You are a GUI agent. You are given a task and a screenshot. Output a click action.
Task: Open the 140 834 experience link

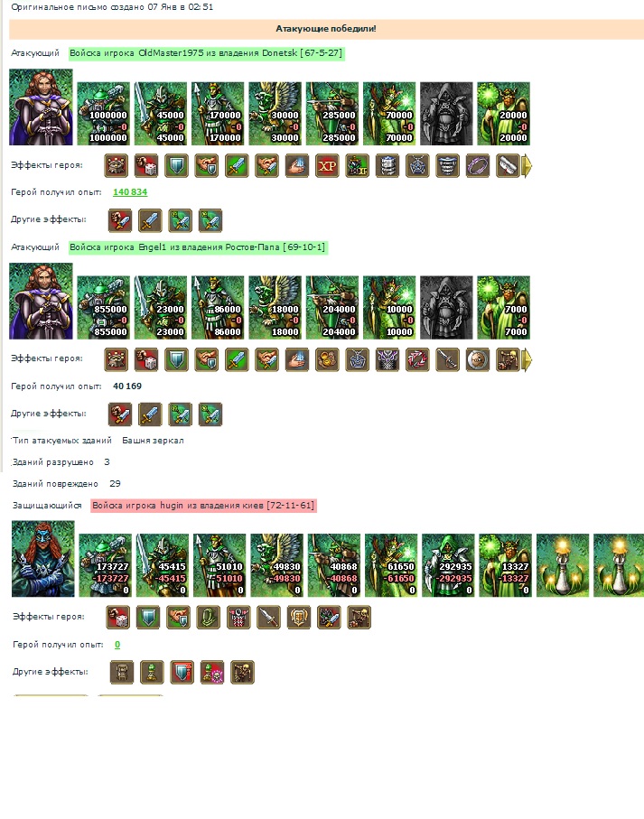pyautogui.click(x=130, y=192)
